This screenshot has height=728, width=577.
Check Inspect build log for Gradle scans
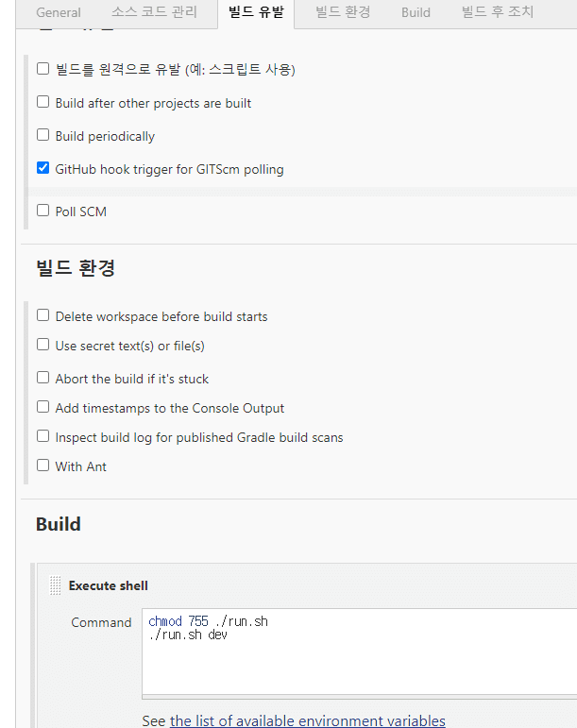click(x=43, y=436)
